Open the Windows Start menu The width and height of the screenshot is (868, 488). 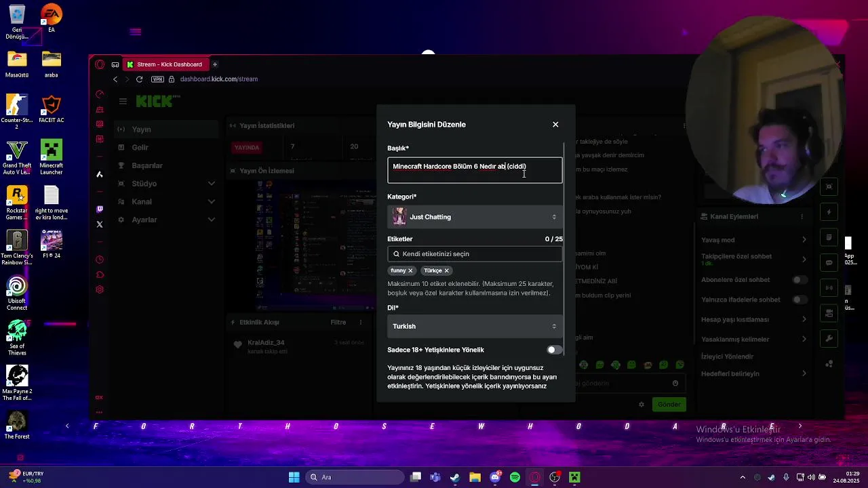[294, 477]
